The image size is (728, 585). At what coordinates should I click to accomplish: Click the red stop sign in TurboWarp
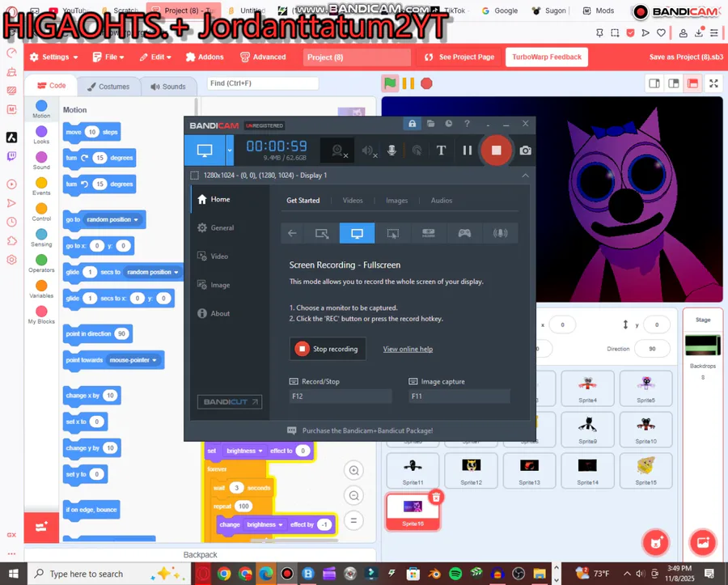click(426, 83)
